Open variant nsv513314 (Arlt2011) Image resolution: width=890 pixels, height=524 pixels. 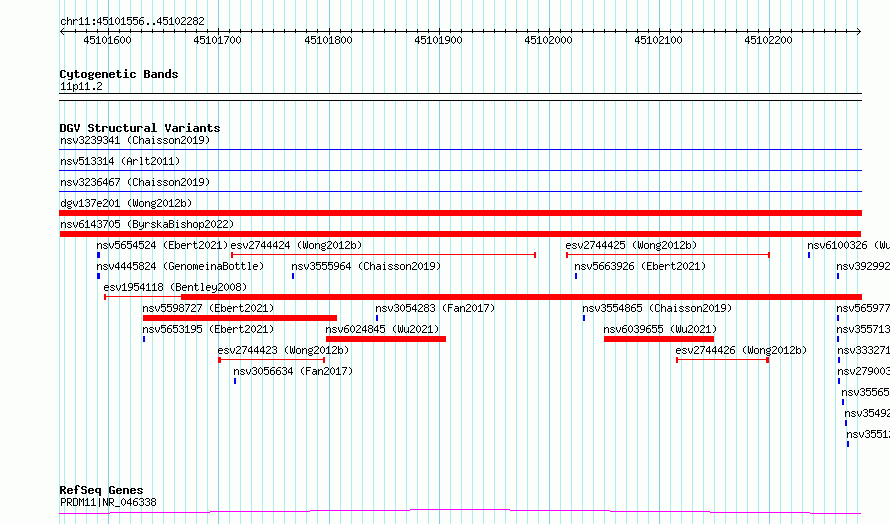click(x=120, y=161)
